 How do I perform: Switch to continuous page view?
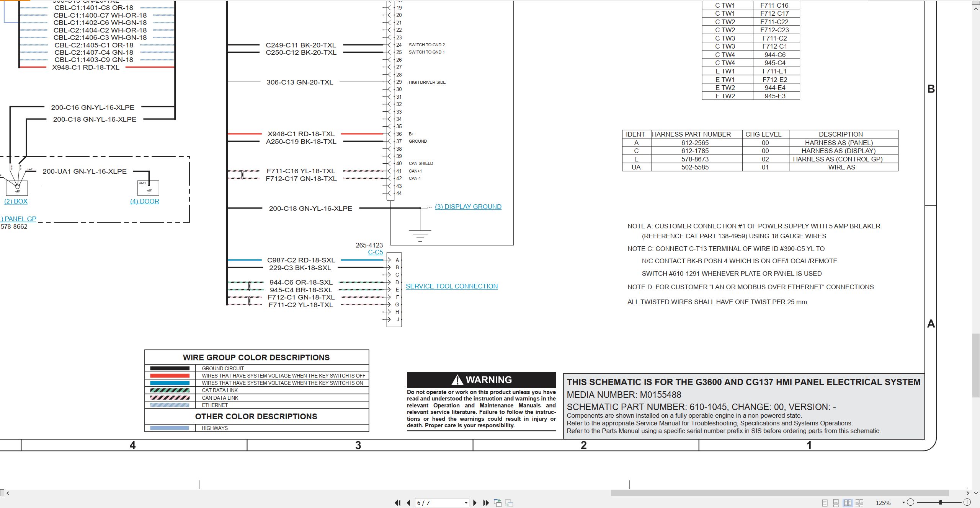(836, 503)
